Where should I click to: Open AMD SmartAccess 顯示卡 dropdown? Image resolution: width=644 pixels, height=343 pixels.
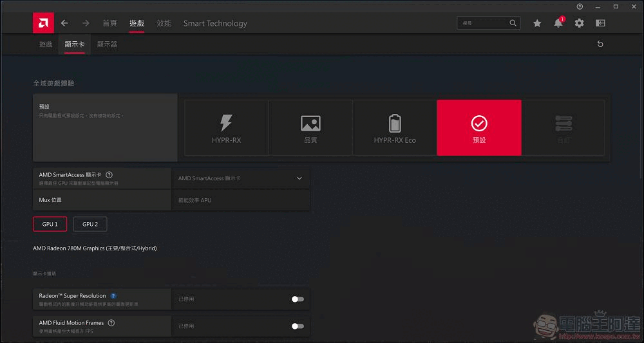coord(241,178)
